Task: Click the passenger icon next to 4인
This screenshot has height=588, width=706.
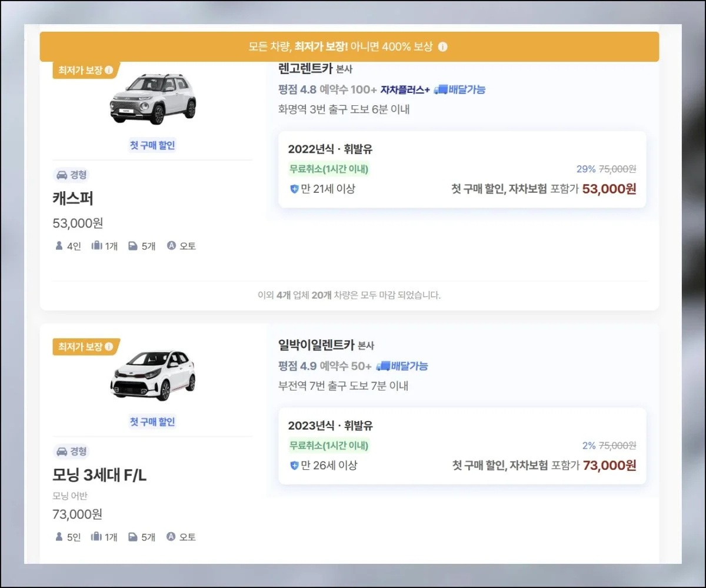Action: coord(59,246)
